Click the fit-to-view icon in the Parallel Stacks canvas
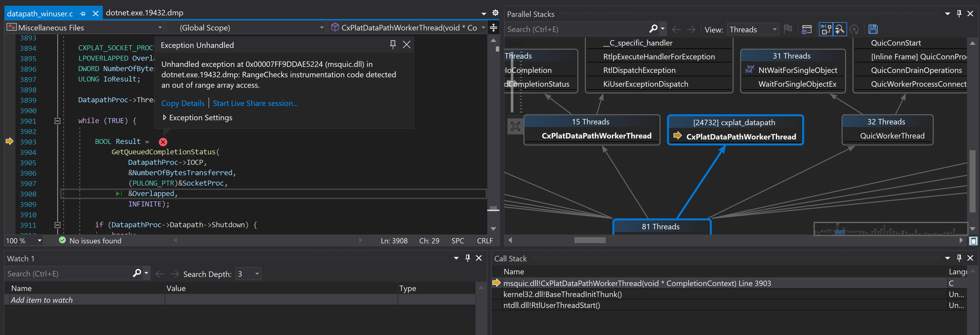The height and width of the screenshot is (335, 980). point(515,127)
